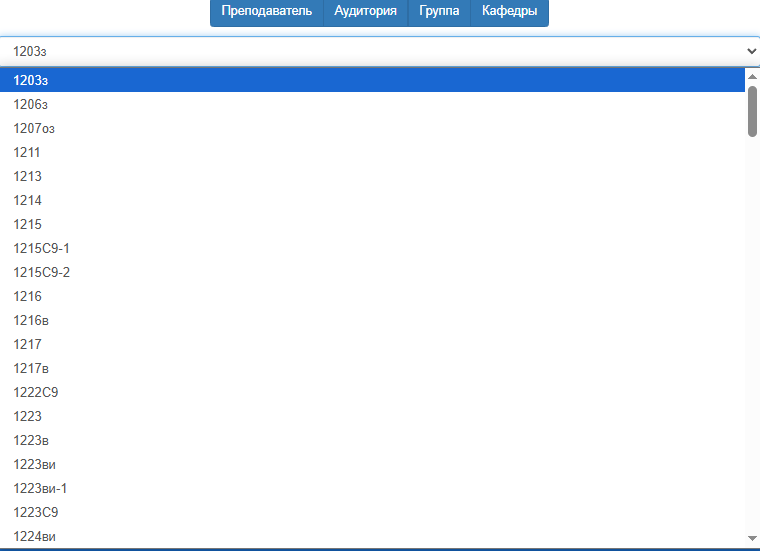Select the Группа tab
The height and width of the screenshot is (551, 760).
[x=439, y=12]
